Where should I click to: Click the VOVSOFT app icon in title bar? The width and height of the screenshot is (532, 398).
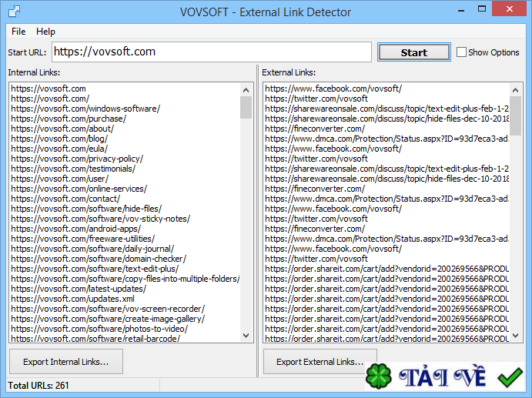point(15,12)
